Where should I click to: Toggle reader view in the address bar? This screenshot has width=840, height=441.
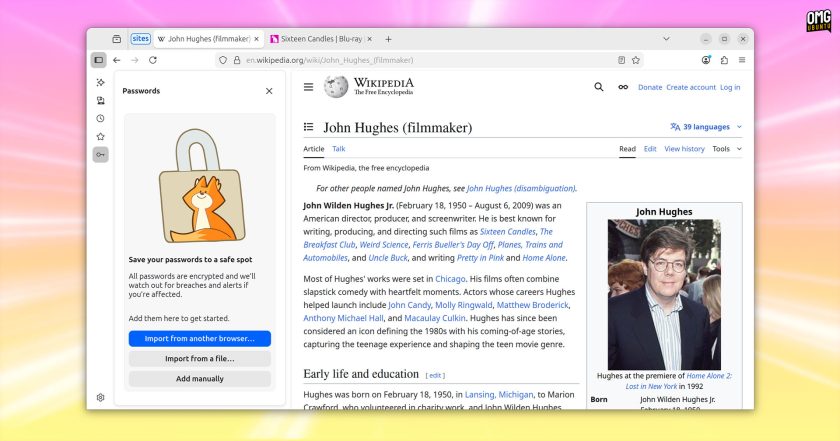(x=621, y=60)
